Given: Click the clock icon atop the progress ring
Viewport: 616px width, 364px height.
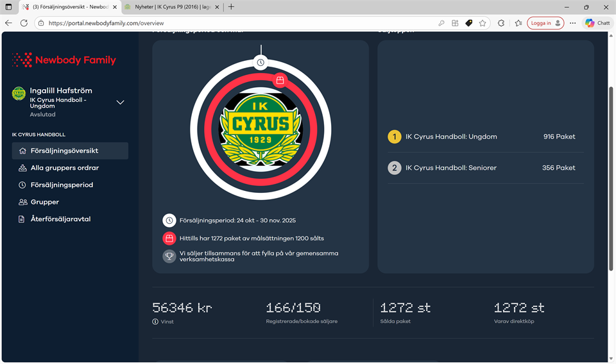Looking at the screenshot, I should [x=261, y=62].
